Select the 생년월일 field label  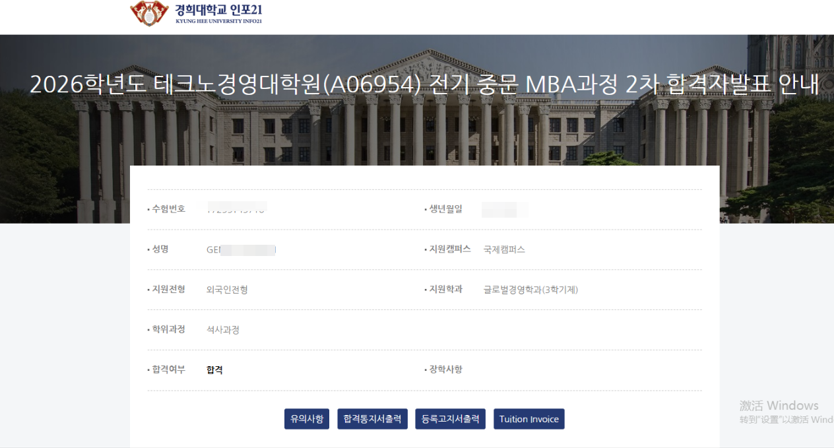445,209
